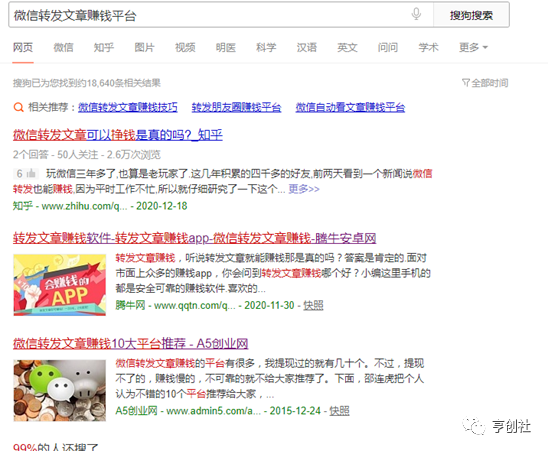
Task: Open related suggestion 转发朋友圈赚钱平台
Action: point(236,107)
